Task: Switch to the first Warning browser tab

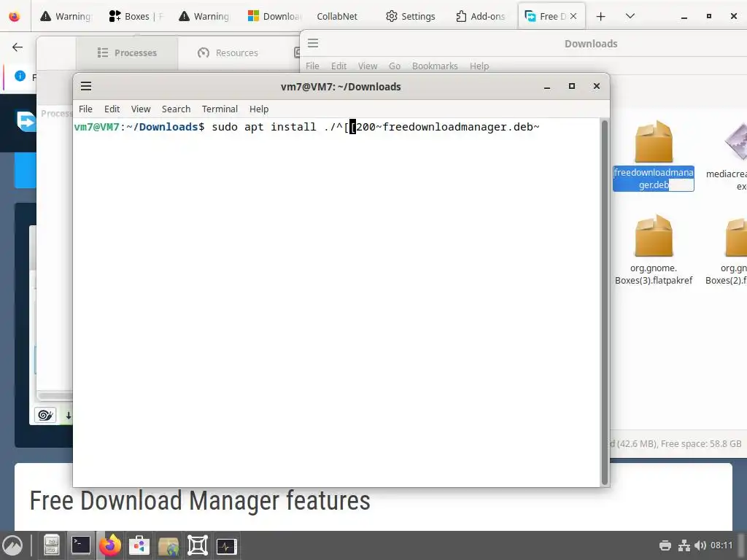Action: [66, 16]
